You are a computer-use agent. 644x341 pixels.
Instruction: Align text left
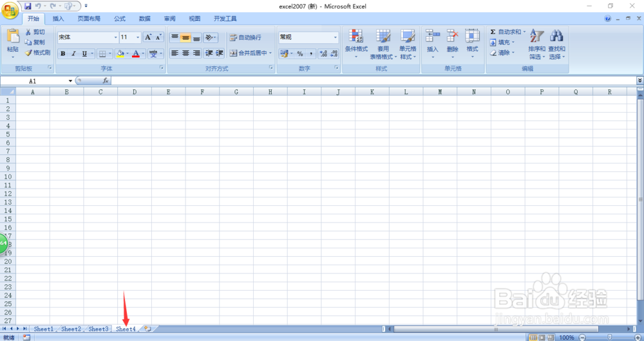pos(175,53)
